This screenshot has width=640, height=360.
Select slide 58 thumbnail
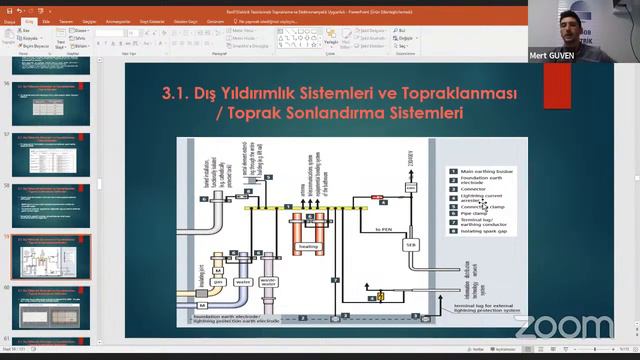coord(51,206)
